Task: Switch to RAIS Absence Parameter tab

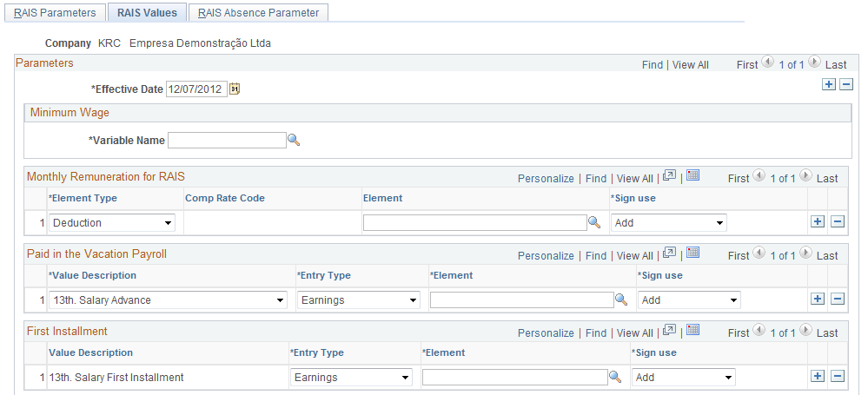Action: pos(259,13)
